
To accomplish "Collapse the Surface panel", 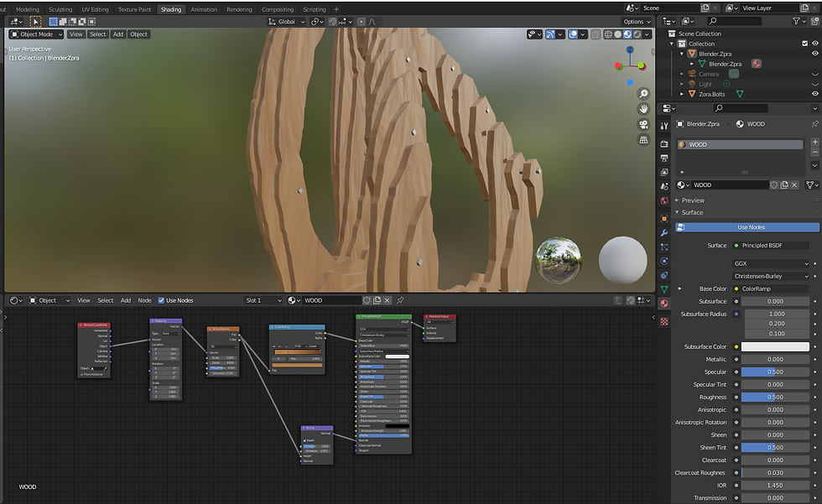I will [692, 212].
